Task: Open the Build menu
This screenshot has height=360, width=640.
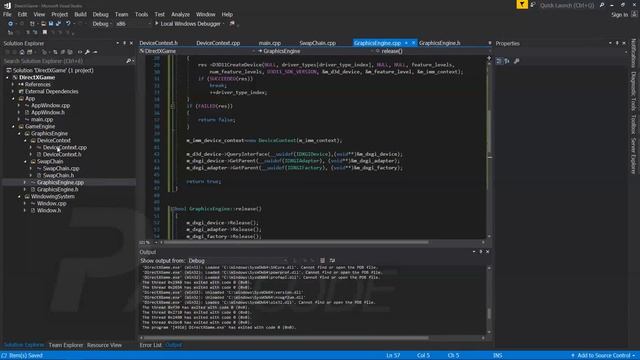Action: (80, 14)
